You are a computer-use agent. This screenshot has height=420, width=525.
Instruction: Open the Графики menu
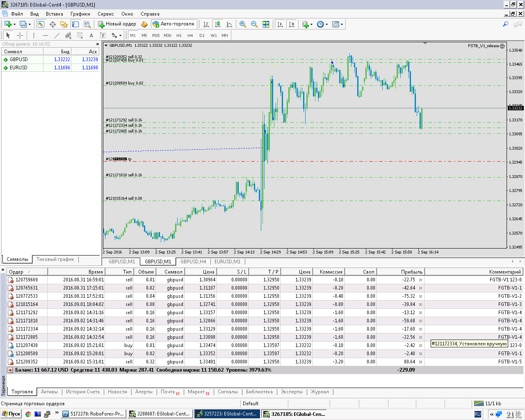pos(80,14)
